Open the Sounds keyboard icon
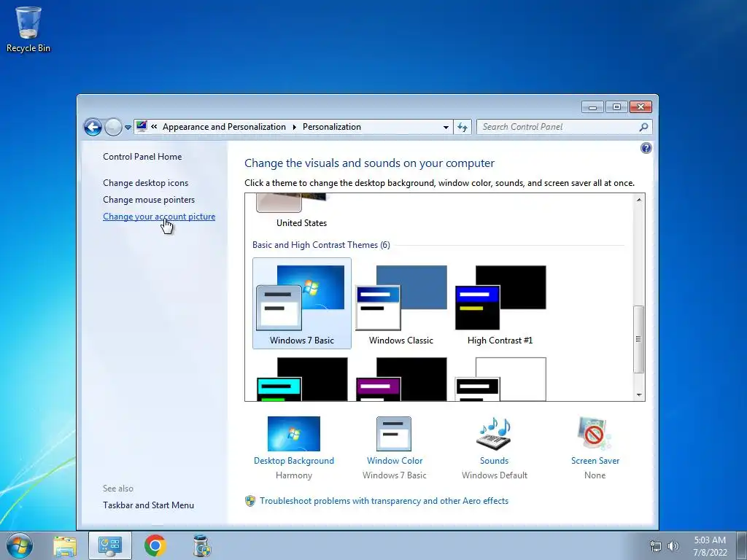This screenshot has width=747, height=560. pyautogui.click(x=494, y=434)
